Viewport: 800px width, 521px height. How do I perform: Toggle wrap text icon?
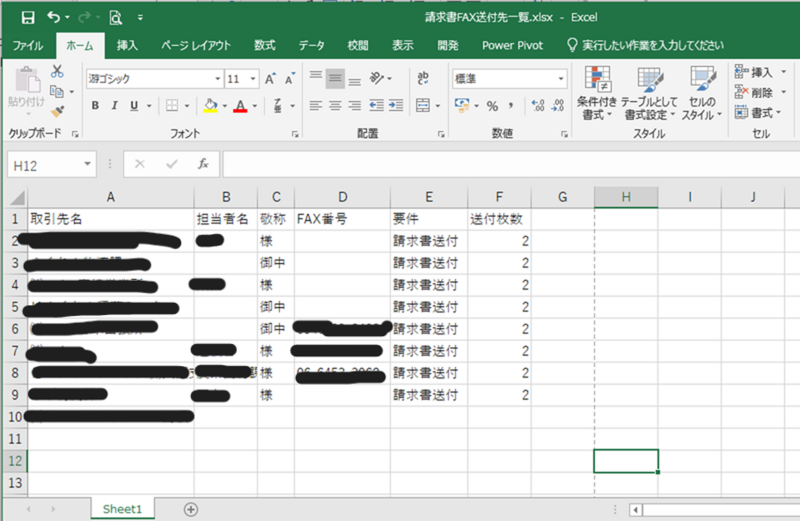pos(423,78)
